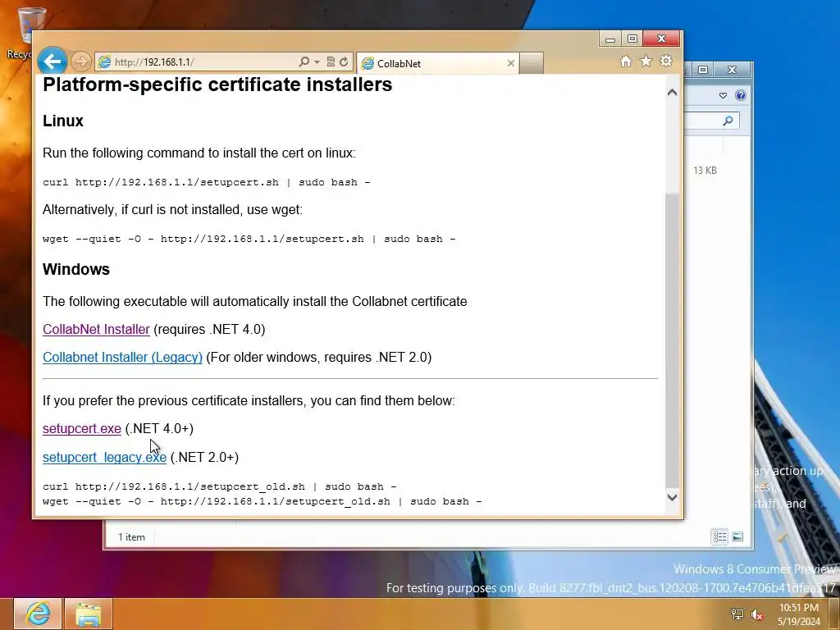Click the search magnifier in address bar
The height and width of the screenshot is (630, 840).
click(304, 62)
